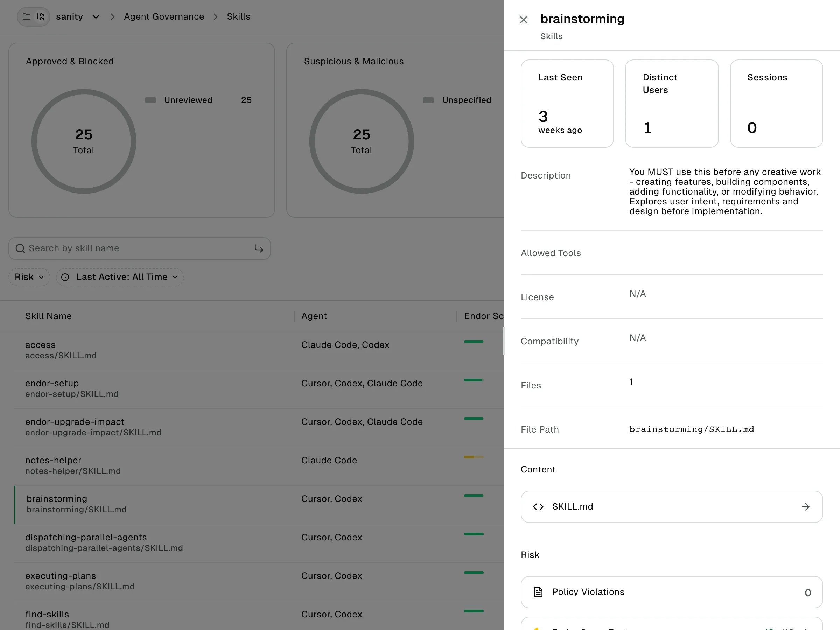This screenshot has width=840, height=630.
Task: Click the project tree icon beside sanity
Action: [x=41, y=17]
